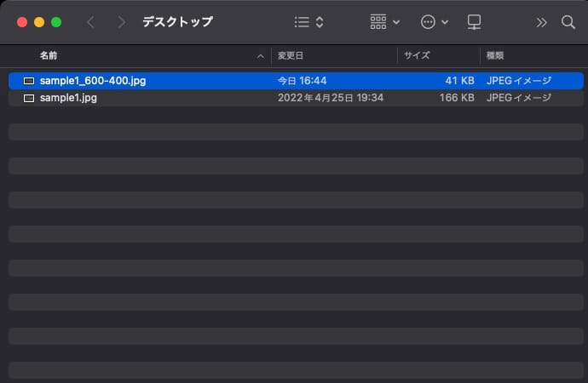
Task: Minimize the window with the yellow button
Action: pos(39,22)
